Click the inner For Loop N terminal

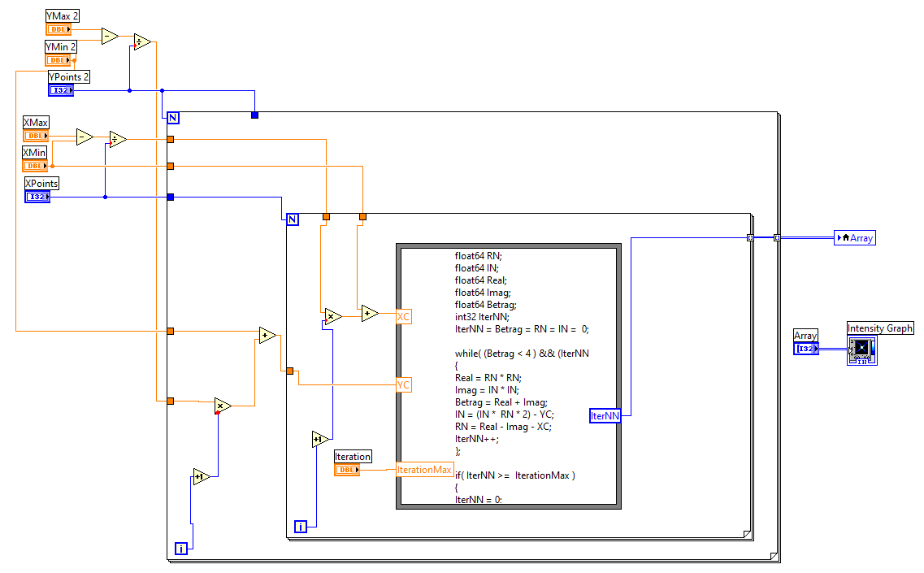click(x=293, y=219)
